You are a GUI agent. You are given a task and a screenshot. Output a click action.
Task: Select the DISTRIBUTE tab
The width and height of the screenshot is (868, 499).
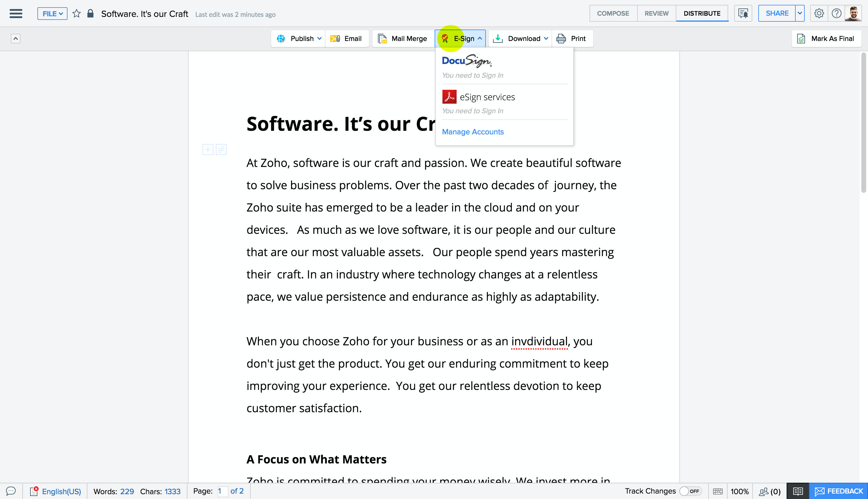pyautogui.click(x=702, y=13)
